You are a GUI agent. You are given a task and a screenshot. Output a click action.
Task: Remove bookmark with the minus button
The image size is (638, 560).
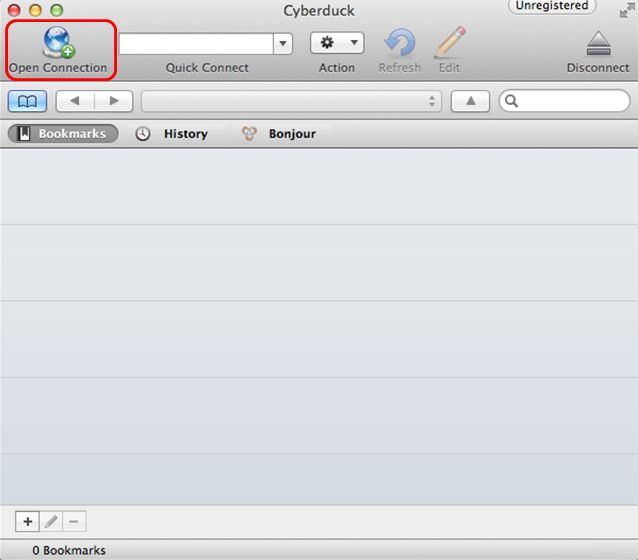pos(75,521)
